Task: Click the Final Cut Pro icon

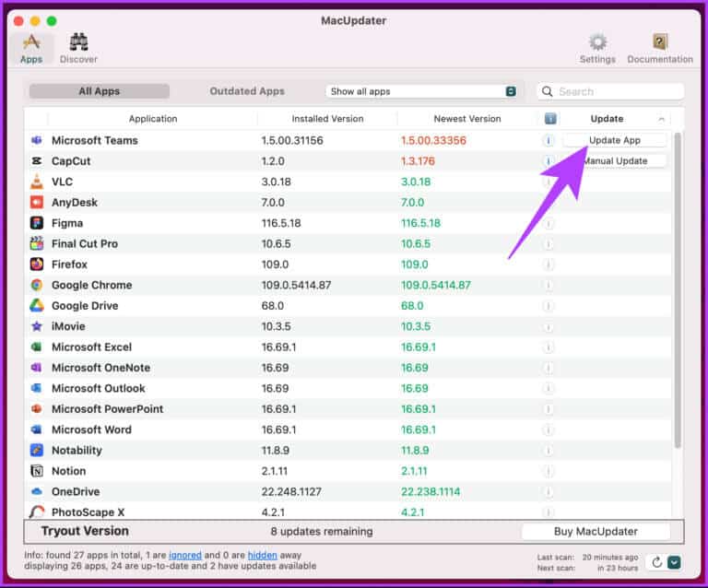Action: coord(37,243)
